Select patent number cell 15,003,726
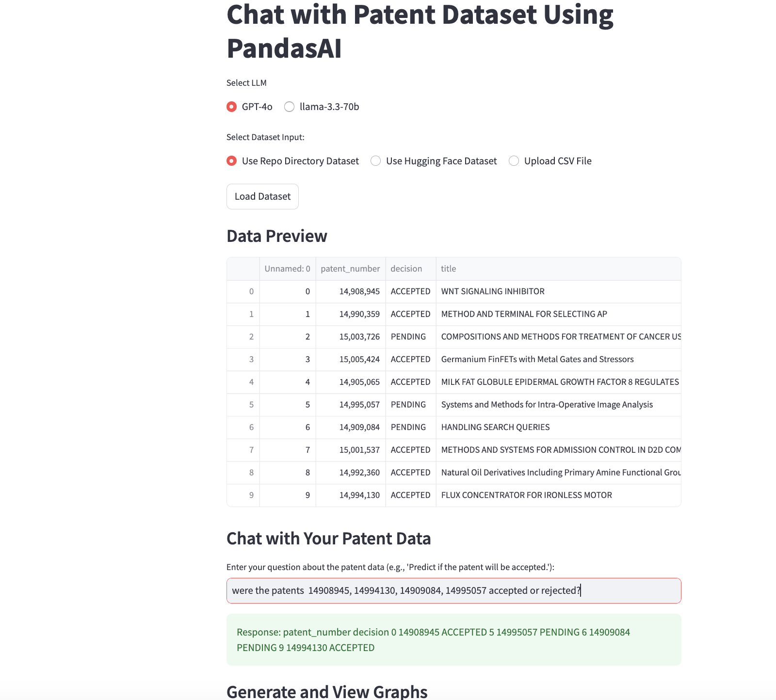776x700 pixels. 351,336
